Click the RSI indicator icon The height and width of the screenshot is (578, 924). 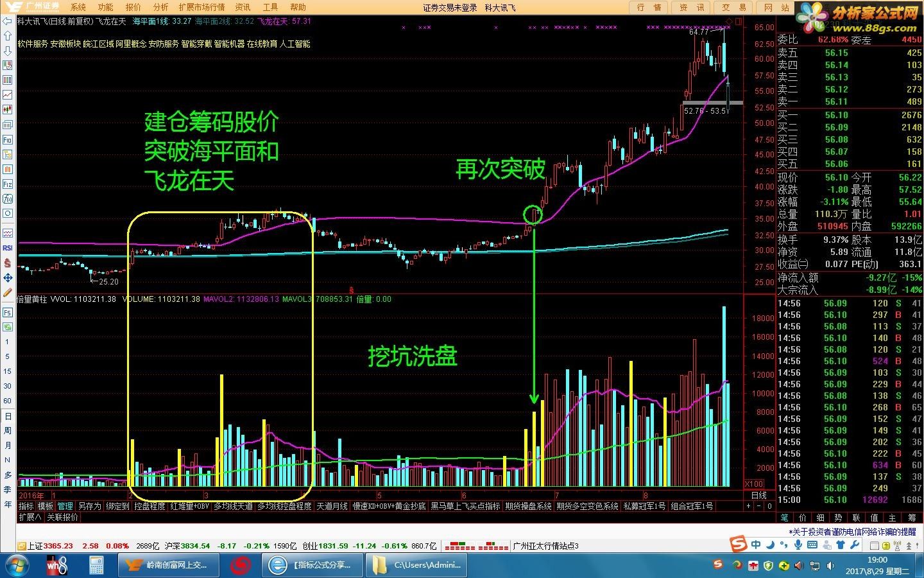tap(8, 248)
